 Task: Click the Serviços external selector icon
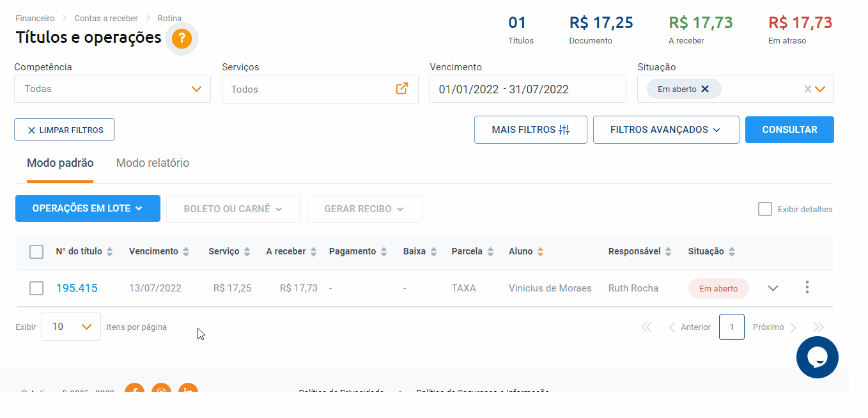pyautogui.click(x=402, y=89)
